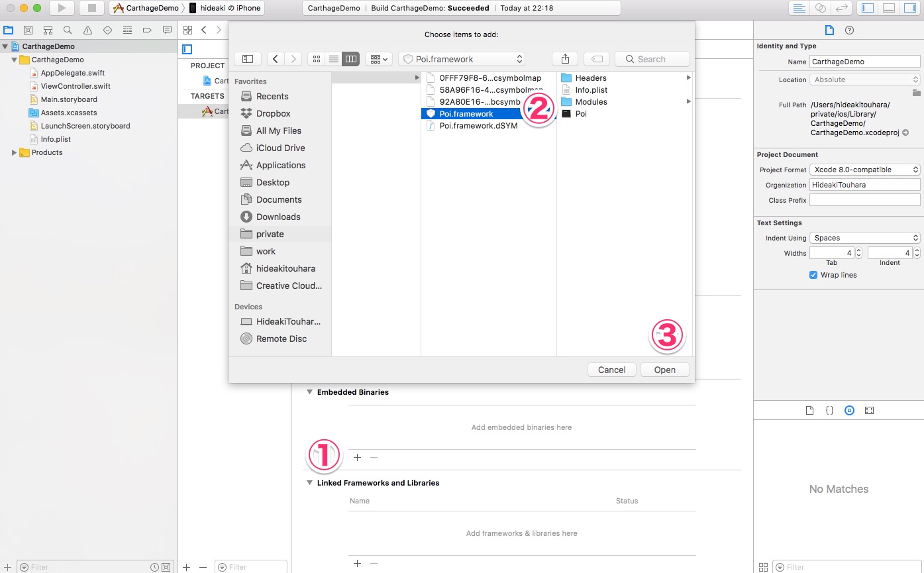924x573 pixels.
Task: Focus the Search field in dialog
Action: (652, 59)
